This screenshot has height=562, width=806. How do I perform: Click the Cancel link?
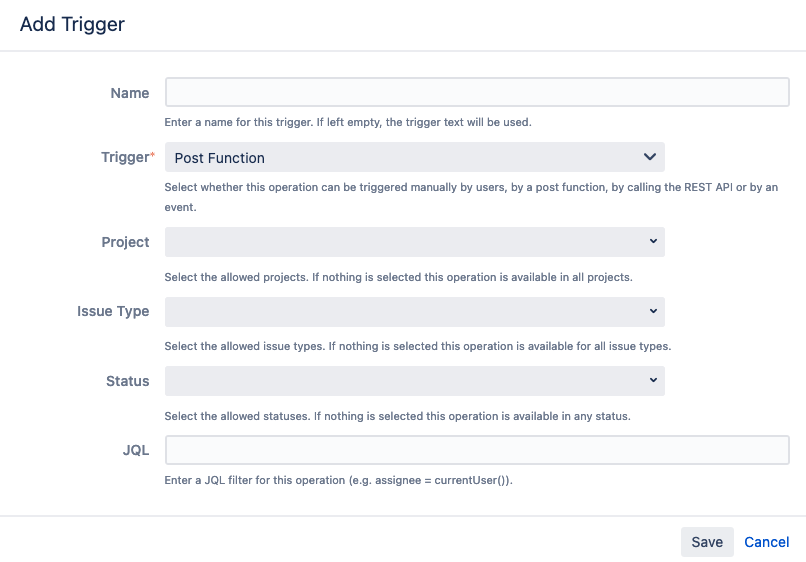(767, 542)
